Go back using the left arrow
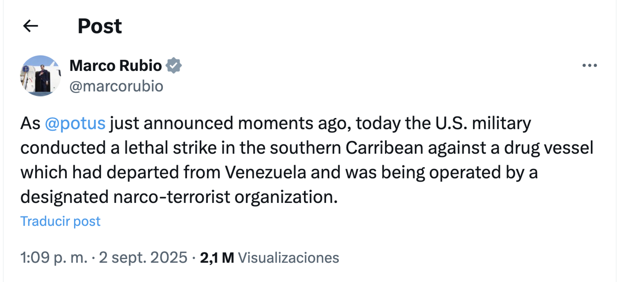644x282 pixels. click(x=30, y=26)
